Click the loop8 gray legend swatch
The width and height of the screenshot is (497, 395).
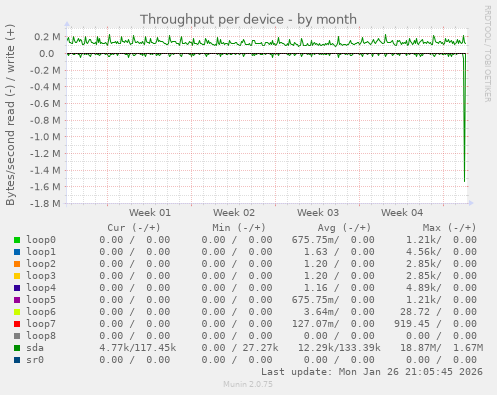coord(17,336)
